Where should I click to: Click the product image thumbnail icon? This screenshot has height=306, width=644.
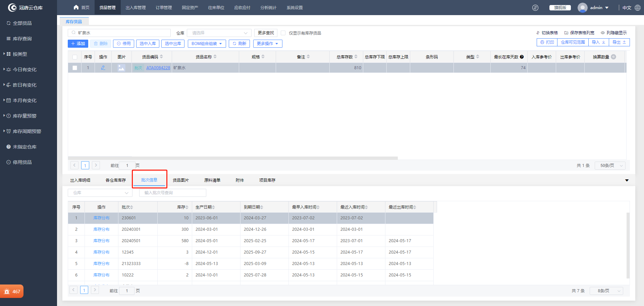pos(121,68)
